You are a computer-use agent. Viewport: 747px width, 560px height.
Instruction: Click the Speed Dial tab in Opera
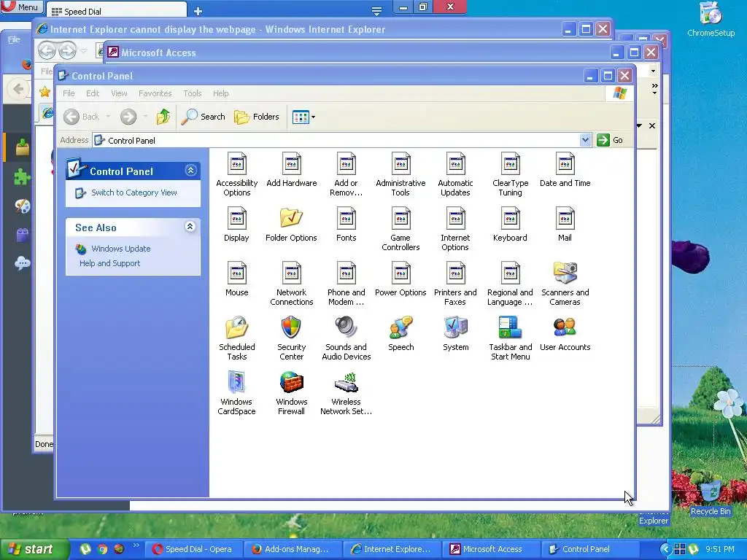[117, 11]
